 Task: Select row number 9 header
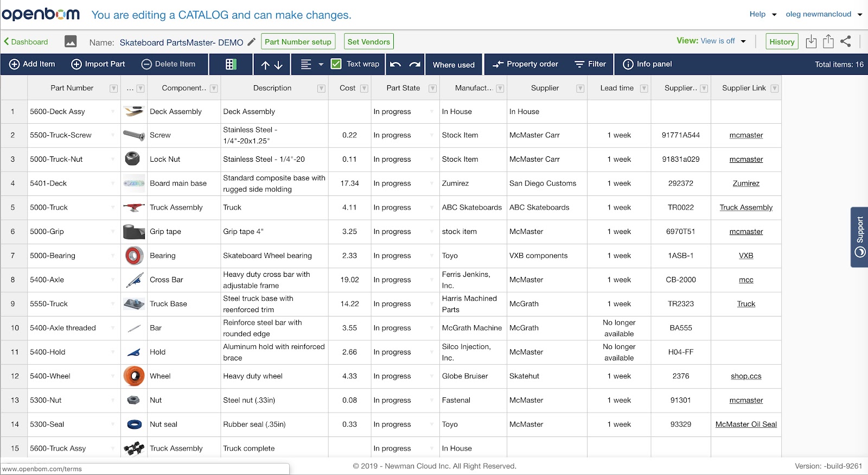tap(14, 304)
